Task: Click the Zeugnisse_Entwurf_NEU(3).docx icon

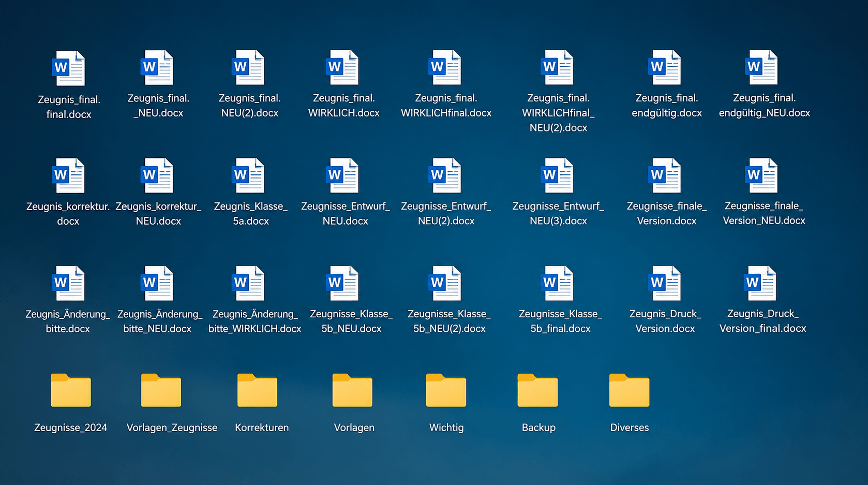Action: pyautogui.click(x=557, y=175)
